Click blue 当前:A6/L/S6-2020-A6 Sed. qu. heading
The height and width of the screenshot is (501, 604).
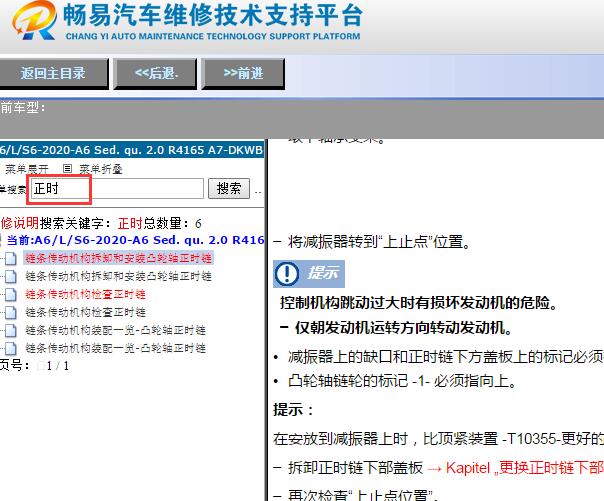tap(136, 240)
